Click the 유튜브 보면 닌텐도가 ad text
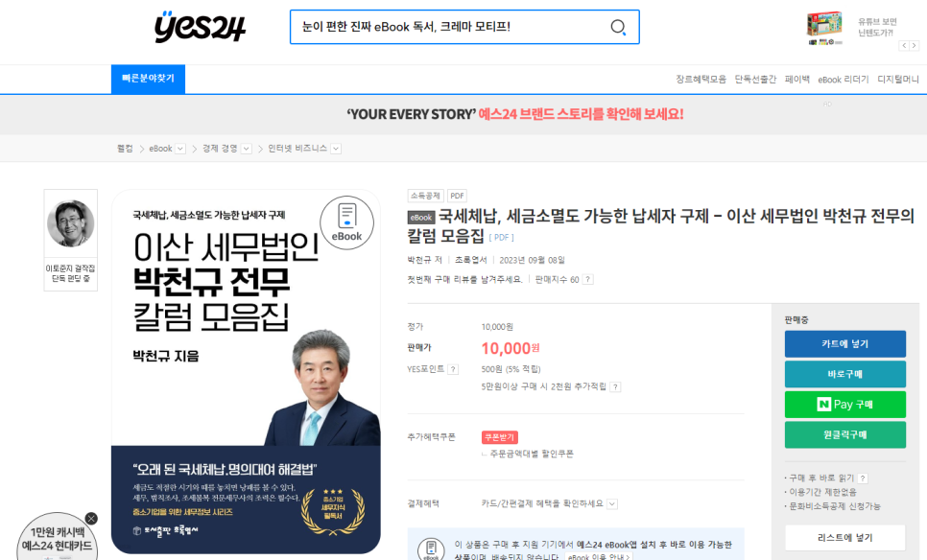927x560 pixels. (877, 27)
